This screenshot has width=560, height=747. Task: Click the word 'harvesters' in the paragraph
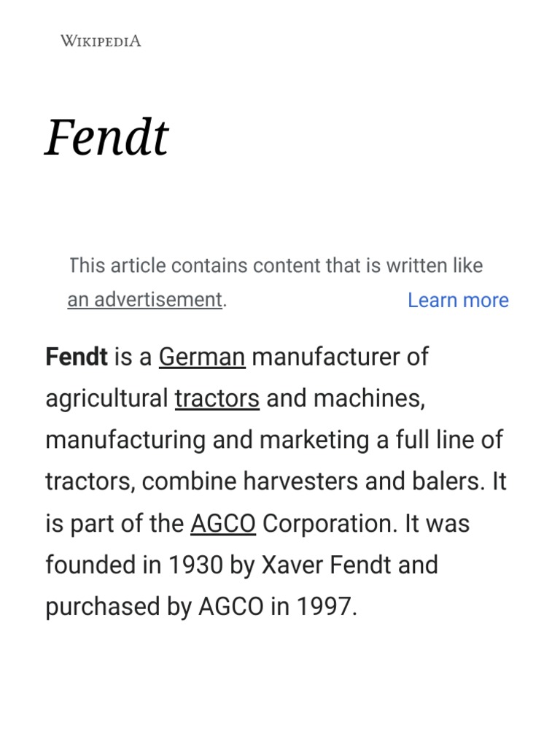[300, 481]
